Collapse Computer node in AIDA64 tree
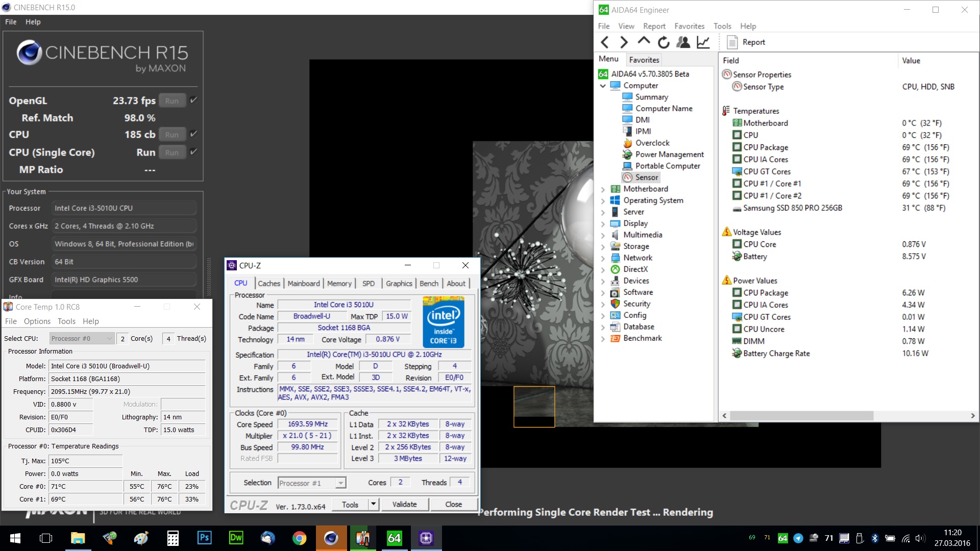This screenshot has width=980, height=551. tap(603, 86)
